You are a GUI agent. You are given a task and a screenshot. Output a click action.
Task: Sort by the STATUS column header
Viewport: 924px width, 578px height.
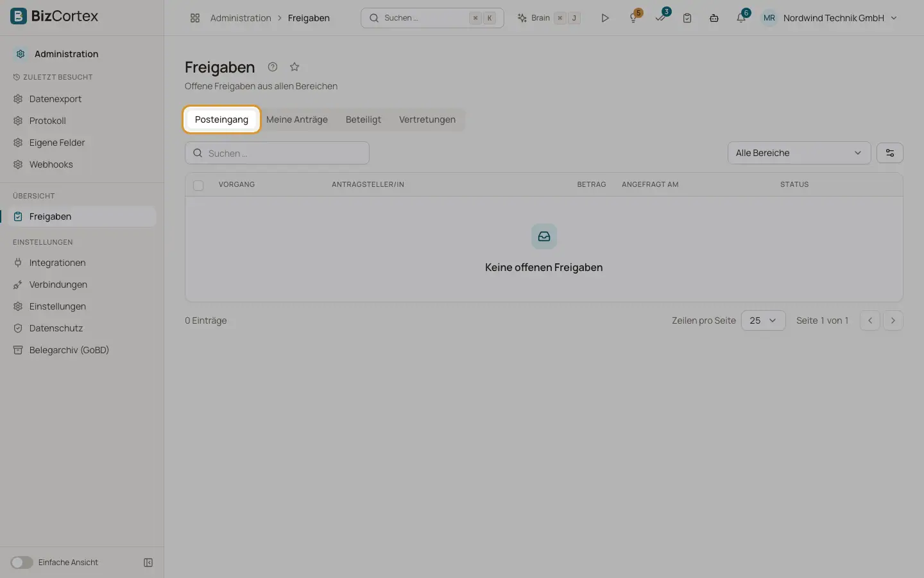coord(794,184)
